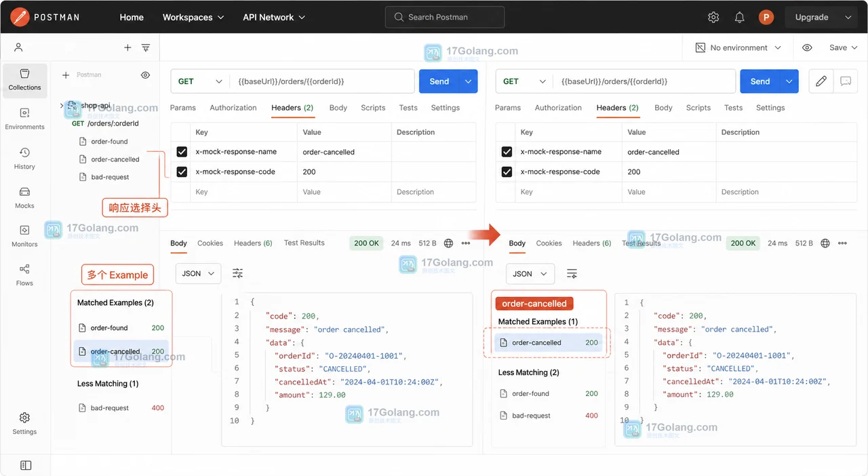868x476 pixels.
Task: Switch to left Authorization tab
Action: tap(233, 108)
